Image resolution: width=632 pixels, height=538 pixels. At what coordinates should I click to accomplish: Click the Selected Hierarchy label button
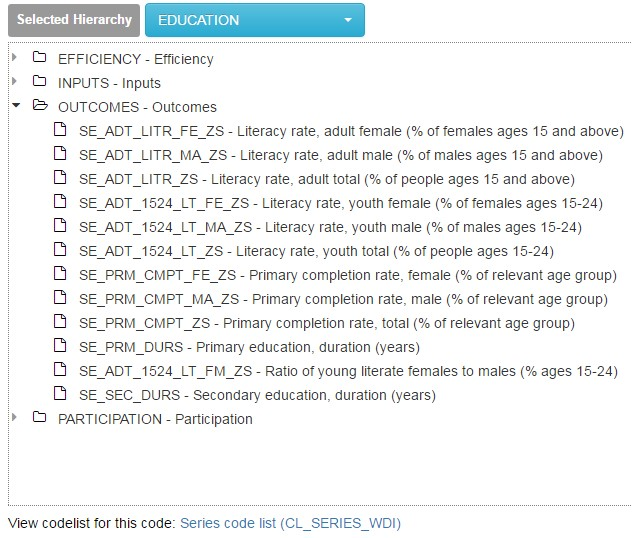tap(73, 20)
